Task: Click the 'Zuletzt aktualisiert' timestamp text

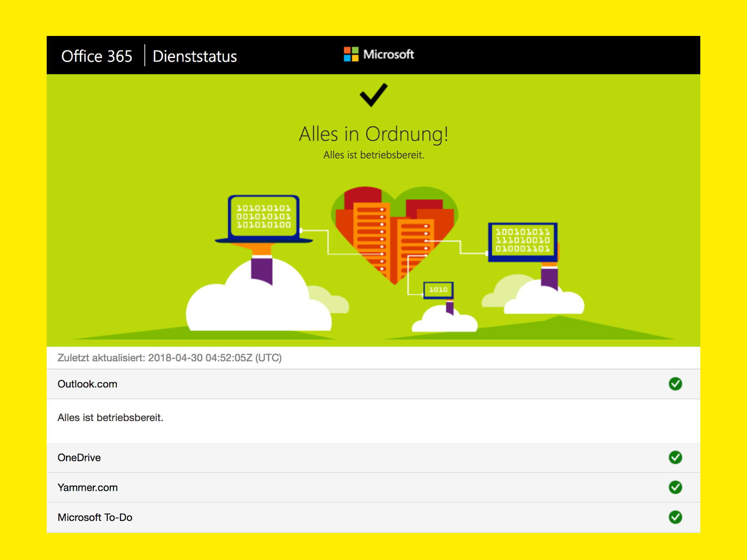Action: [169, 358]
